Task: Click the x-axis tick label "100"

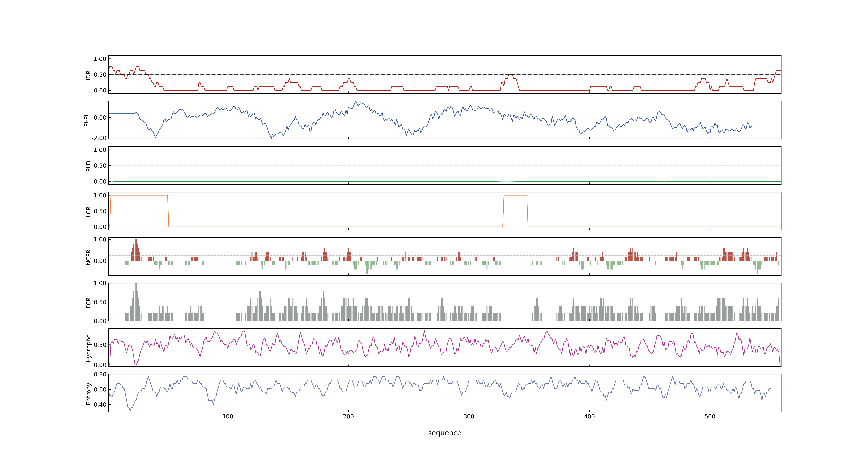Action: click(x=228, y=416)
